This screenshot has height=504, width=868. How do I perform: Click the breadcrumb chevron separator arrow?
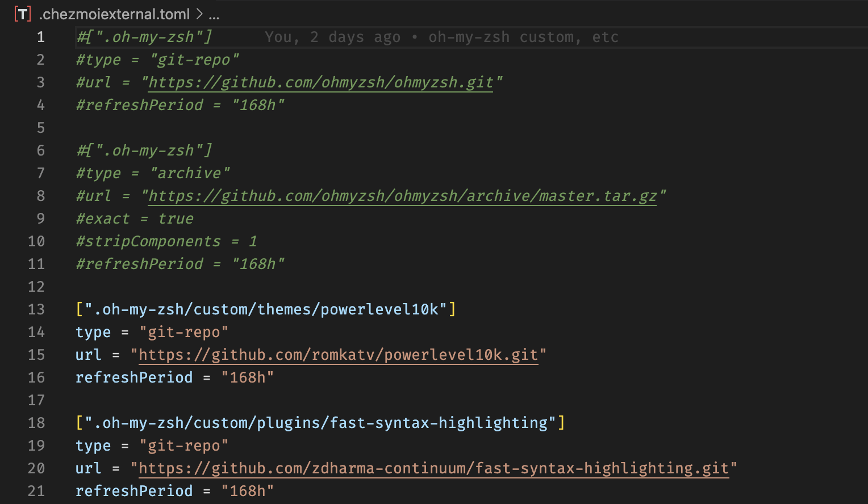click(x=199, y=14)
